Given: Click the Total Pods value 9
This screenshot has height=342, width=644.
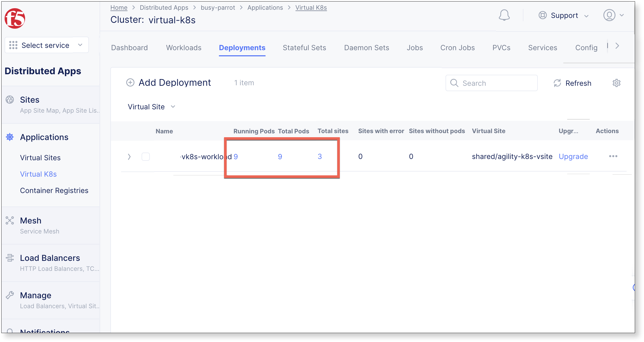Looking at the screenshot, I should (x=280, y=157).
